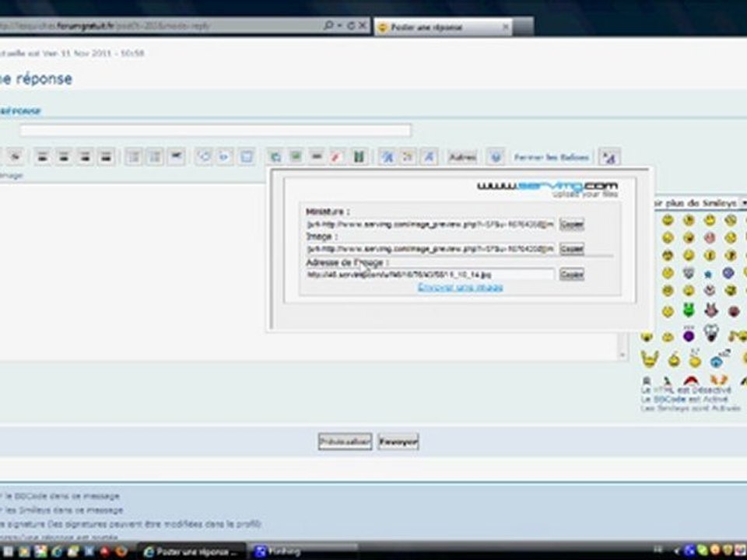Click Fermer les Balises
Screen dimensions: 747x560
(551, 156)
